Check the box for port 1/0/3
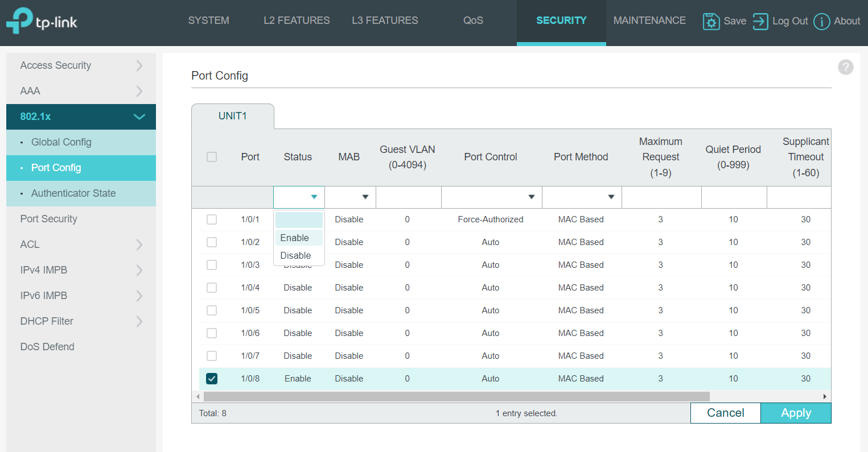Image resolution: width=868 pixels, height=452 pixels. (x=212, y=265)
